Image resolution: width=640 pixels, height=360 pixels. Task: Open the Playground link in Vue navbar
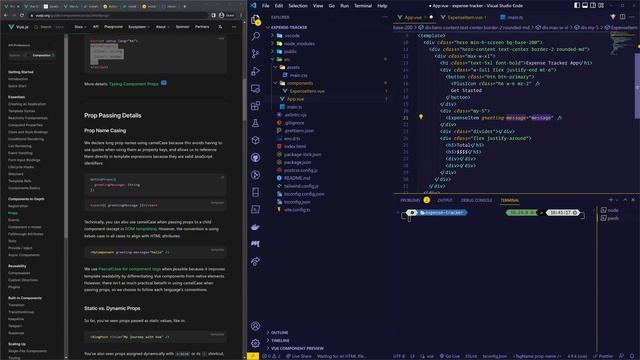(113, 27)
